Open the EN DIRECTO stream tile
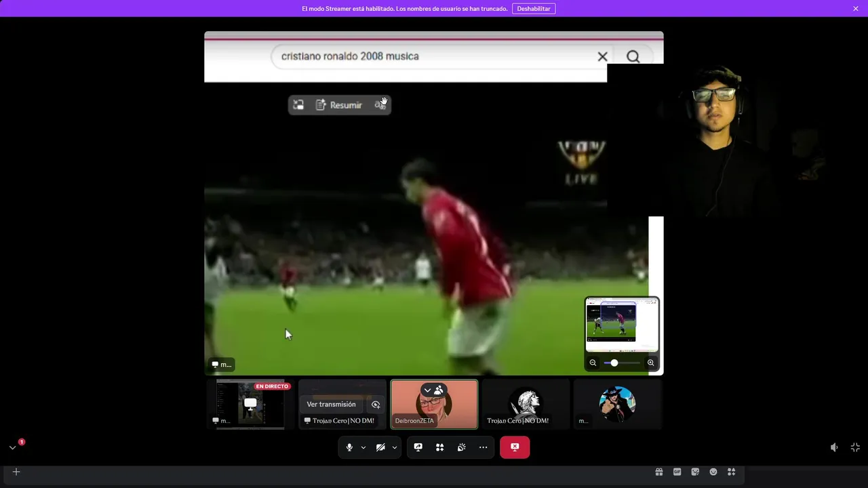Screen dimensions: 868x488 pos(250,404)
